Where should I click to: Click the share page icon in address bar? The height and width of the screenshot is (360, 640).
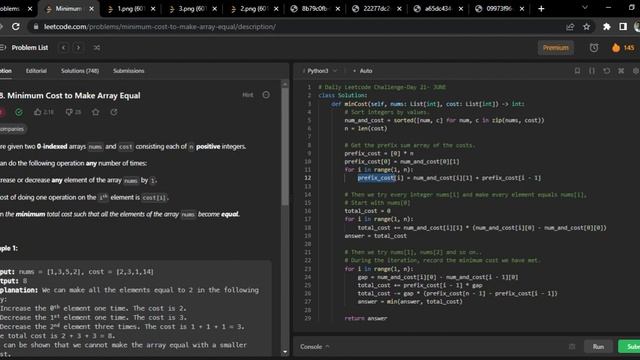(570, 27)
